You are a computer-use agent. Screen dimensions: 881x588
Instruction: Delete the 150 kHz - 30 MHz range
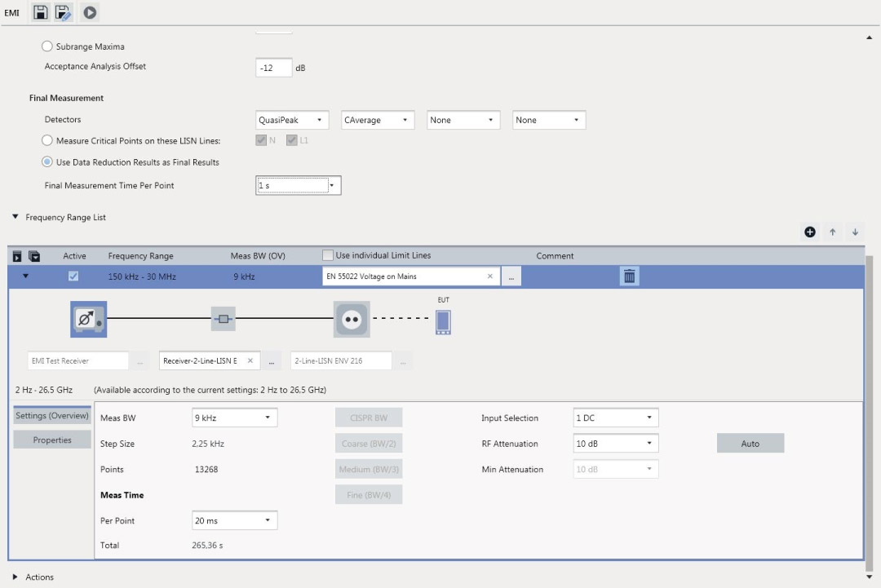click(629, 276)
